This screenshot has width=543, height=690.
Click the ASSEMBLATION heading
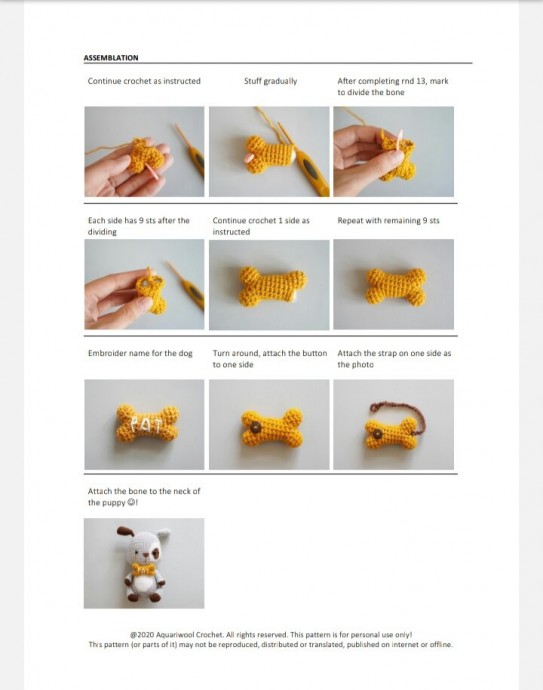click(x=111, y=58)
